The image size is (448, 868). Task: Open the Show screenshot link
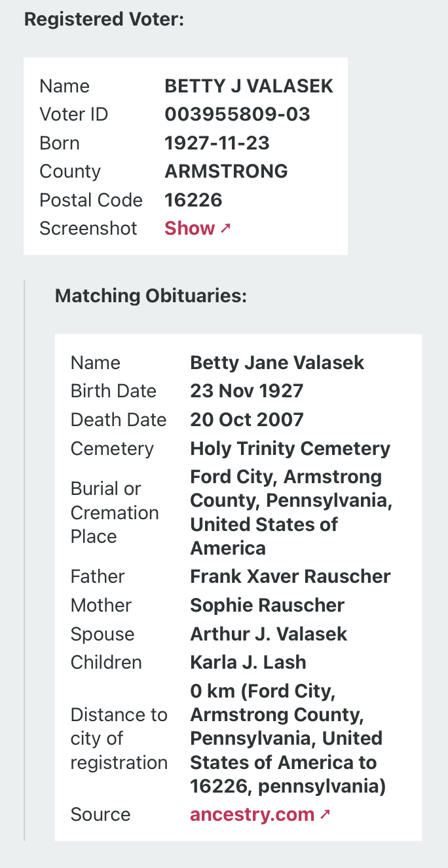[197, 228]
